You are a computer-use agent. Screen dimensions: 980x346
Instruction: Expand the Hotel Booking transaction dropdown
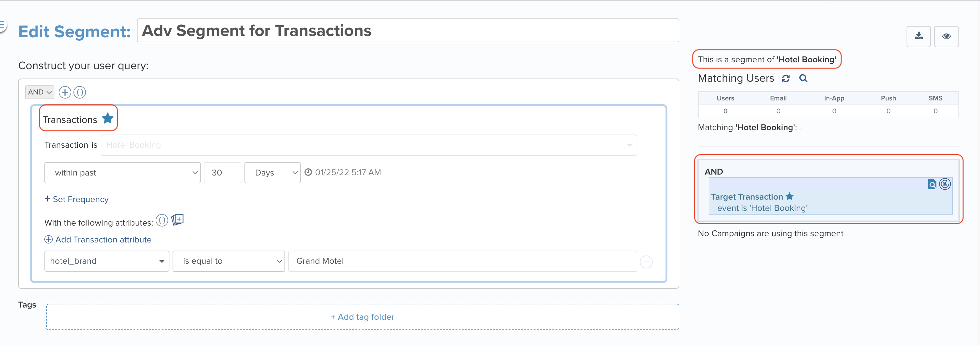coord(369,145)
